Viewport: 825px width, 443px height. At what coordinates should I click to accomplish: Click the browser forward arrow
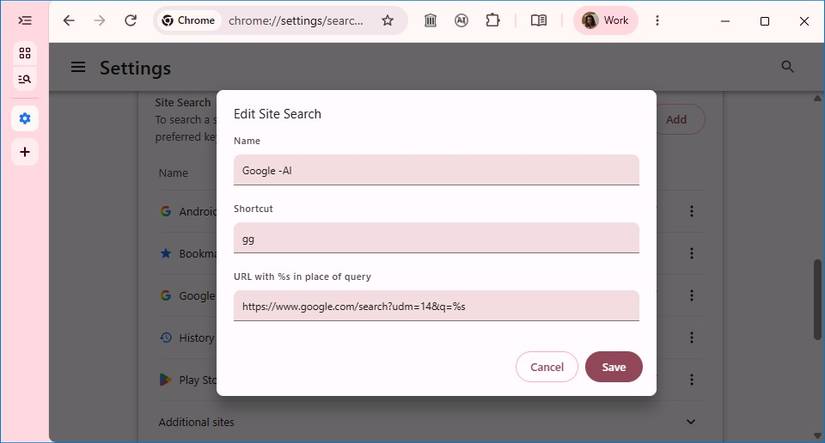click(99, 21)
